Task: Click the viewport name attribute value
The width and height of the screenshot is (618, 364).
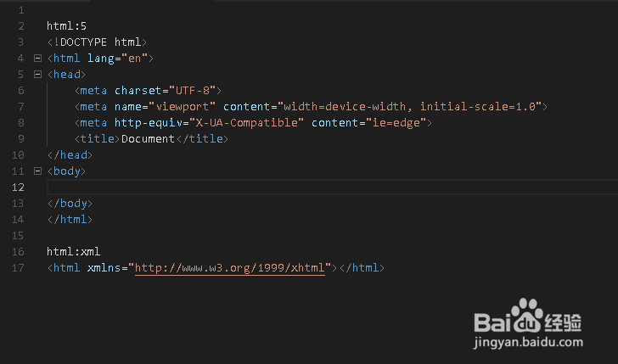Action: (x=182, y=107)
